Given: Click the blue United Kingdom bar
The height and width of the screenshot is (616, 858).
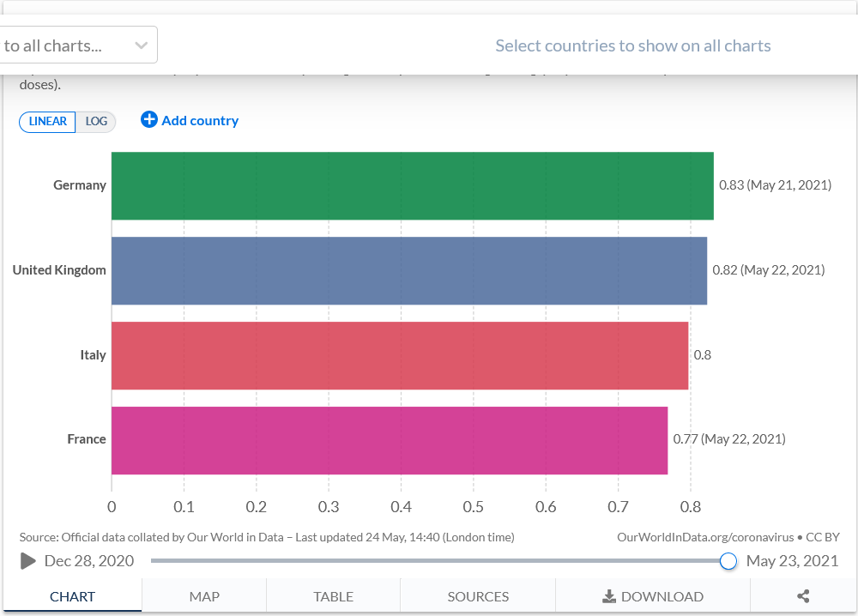Looking at the screenshot, I should tap(408, 270).
